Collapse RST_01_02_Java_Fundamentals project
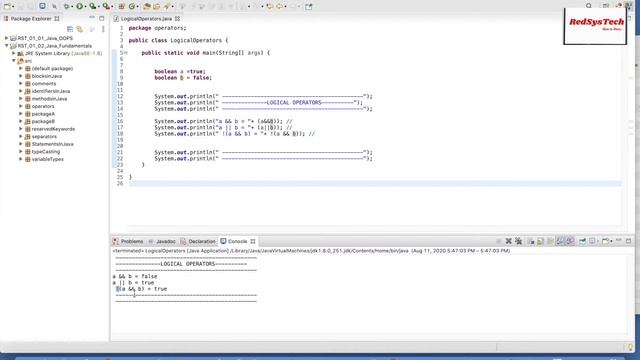 pyautogui.click(x=7, y=46)
